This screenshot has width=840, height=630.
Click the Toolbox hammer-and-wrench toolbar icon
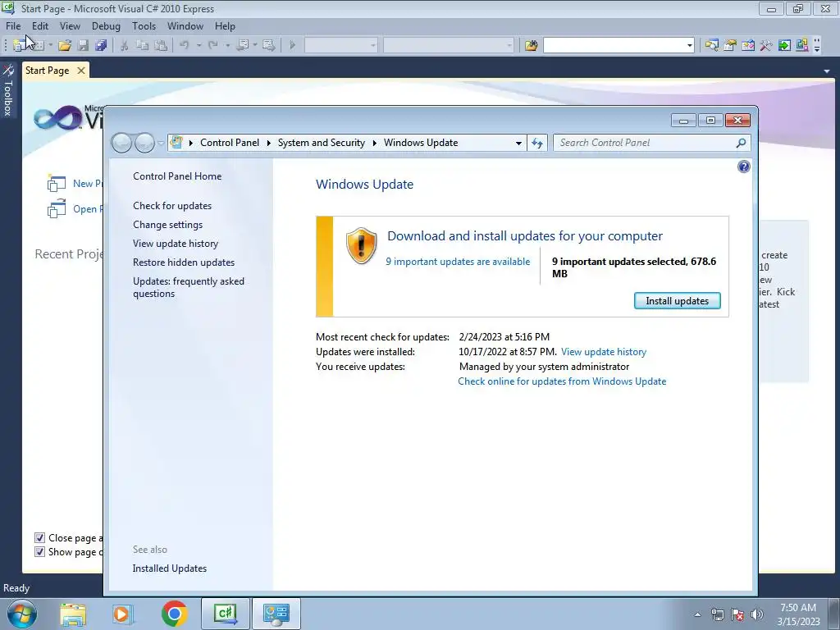766,46
